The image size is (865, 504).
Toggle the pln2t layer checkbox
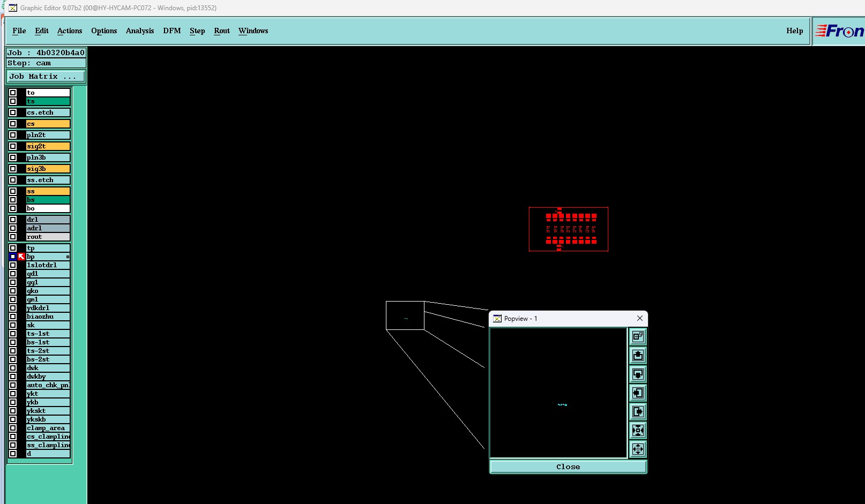pos(13,135)
